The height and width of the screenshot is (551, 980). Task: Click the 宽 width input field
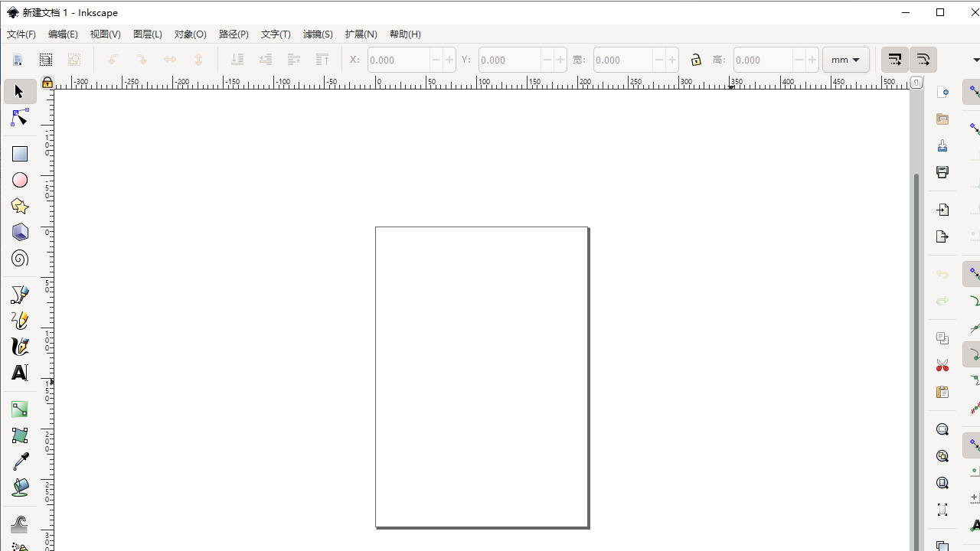click(x=622, y=60)
